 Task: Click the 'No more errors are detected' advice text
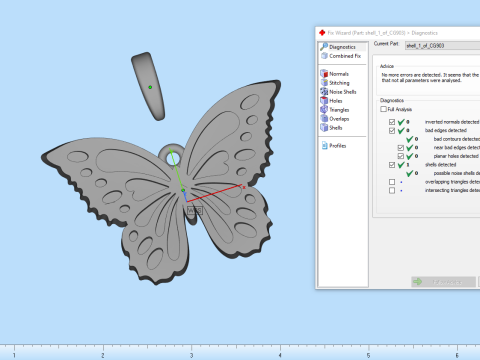(430, 78)
